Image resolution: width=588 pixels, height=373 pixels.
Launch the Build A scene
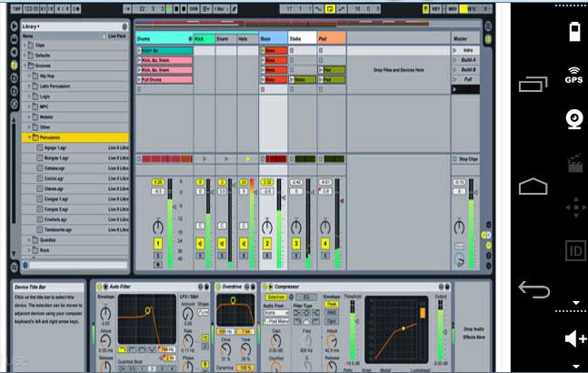[455, 60]
